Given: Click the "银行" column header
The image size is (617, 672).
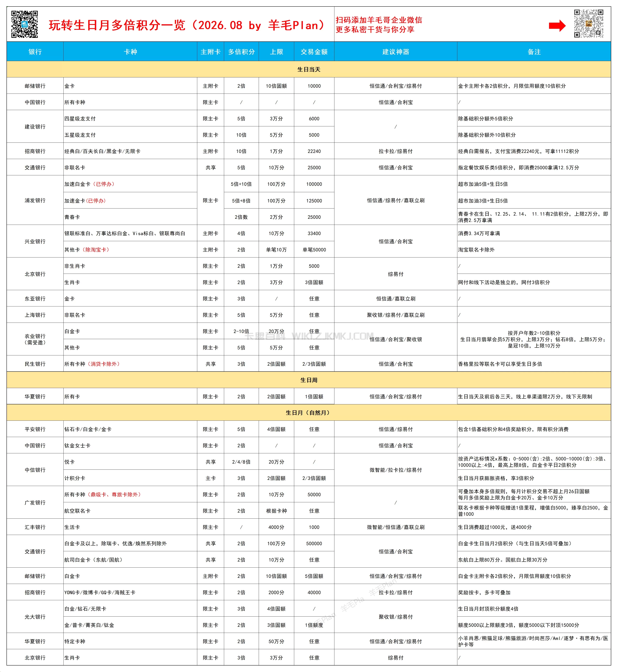Looking at the screenshot, I should click(x=35, y=52).
